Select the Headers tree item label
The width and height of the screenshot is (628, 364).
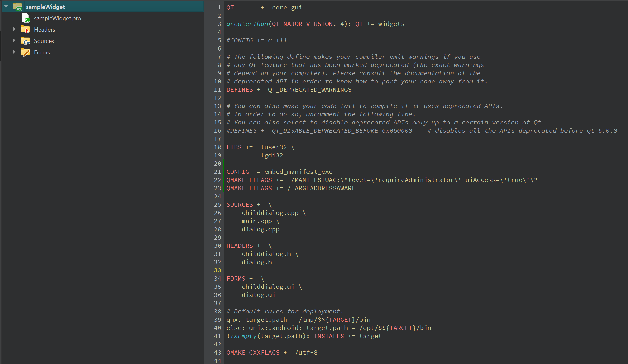pos(45,30)
